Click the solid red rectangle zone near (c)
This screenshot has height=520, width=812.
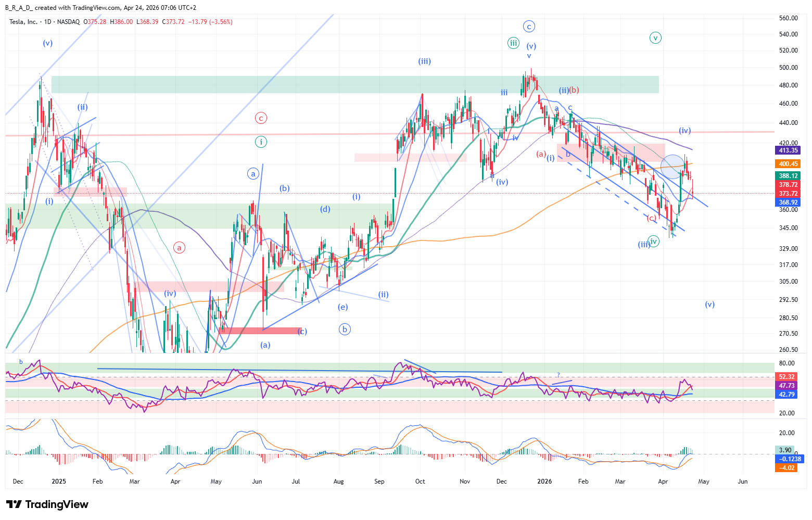[x=260, y=331]
